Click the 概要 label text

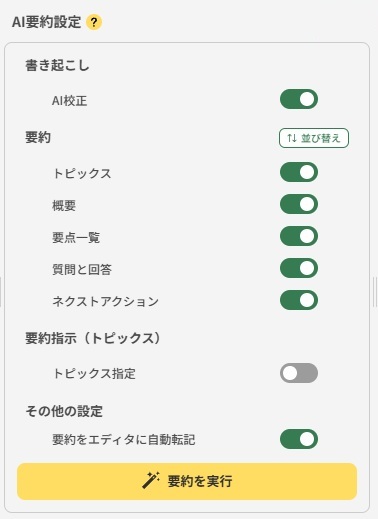click(64, 205)
